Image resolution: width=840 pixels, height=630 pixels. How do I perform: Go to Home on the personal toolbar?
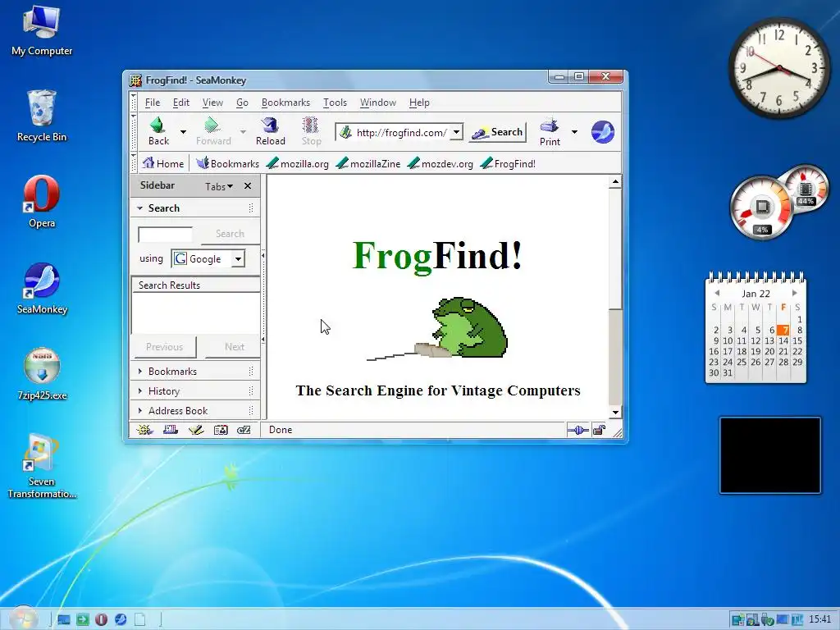163,163
